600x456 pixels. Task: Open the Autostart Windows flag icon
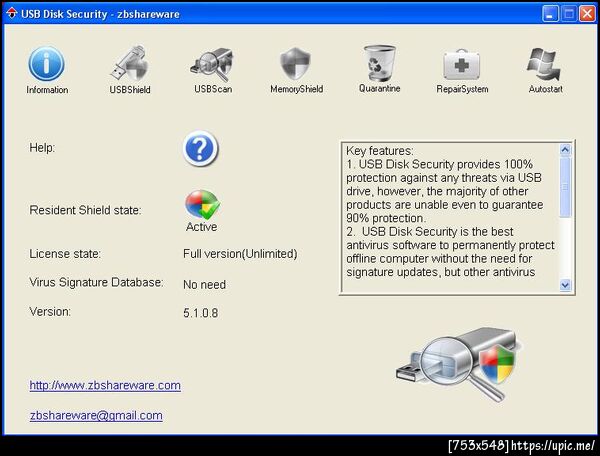(544, 64)
